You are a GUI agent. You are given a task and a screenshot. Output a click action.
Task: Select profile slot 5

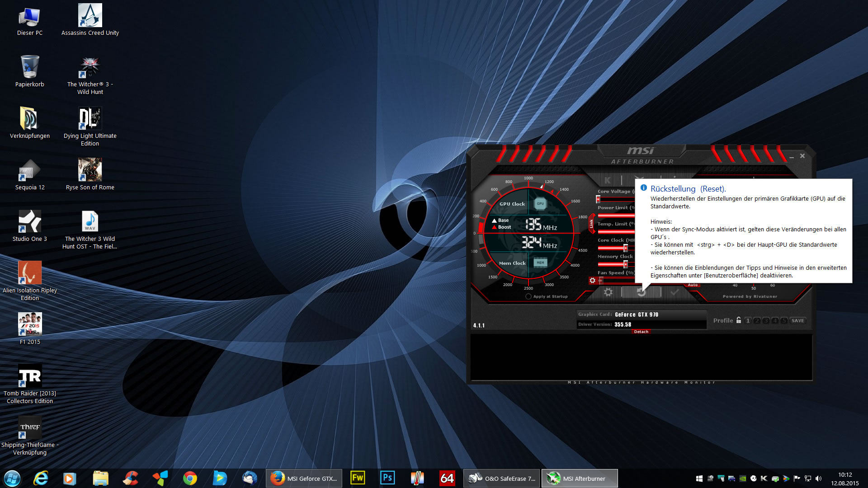click(x=784, y=321)
